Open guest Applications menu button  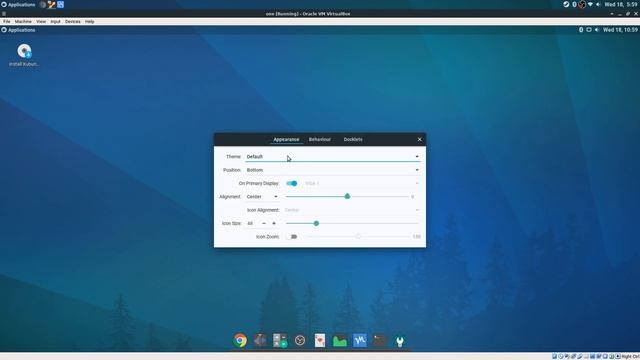pyautogui.click(x=18, y=30)
